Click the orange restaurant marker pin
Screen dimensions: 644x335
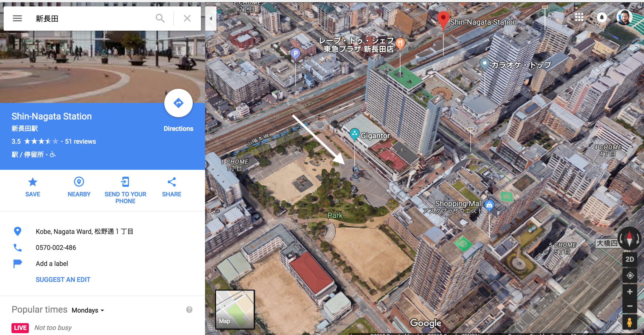tap(400, 44)
